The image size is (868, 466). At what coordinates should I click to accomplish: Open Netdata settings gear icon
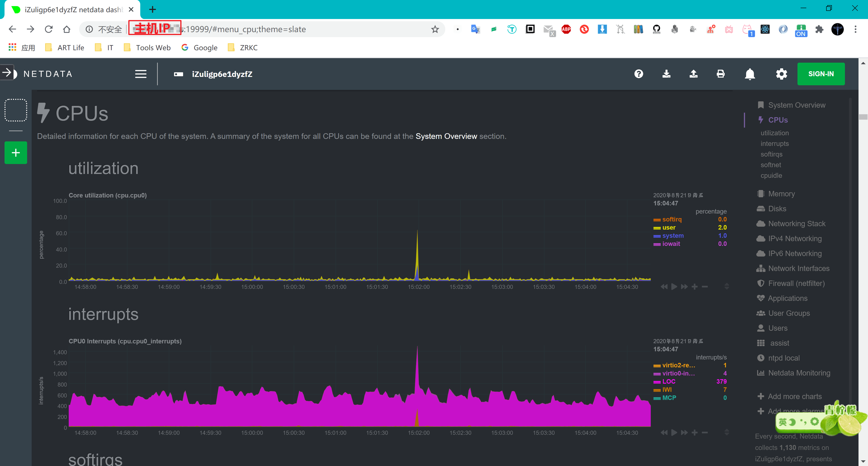(x=781, y=74)
